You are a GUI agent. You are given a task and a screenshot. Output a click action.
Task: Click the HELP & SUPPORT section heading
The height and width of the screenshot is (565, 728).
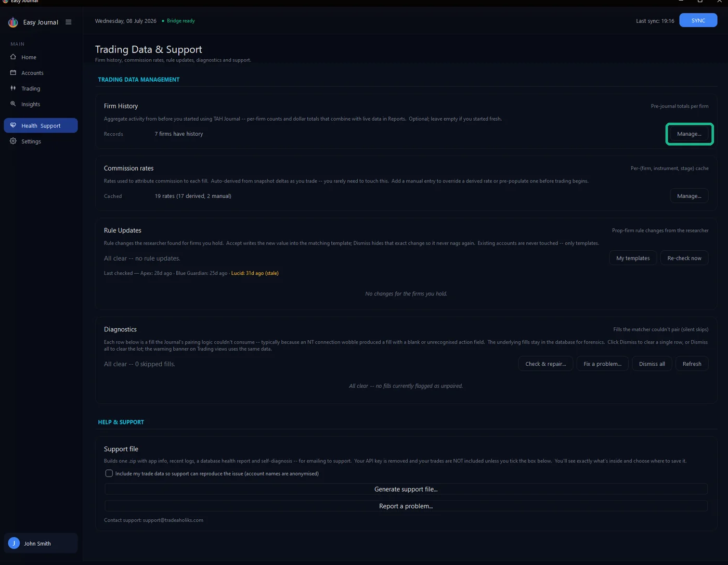pyautogui.click(x=121, y=422)
